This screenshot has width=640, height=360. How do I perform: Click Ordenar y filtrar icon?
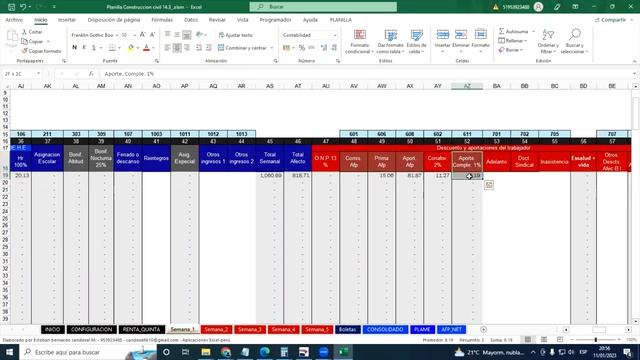click(548, 35)
